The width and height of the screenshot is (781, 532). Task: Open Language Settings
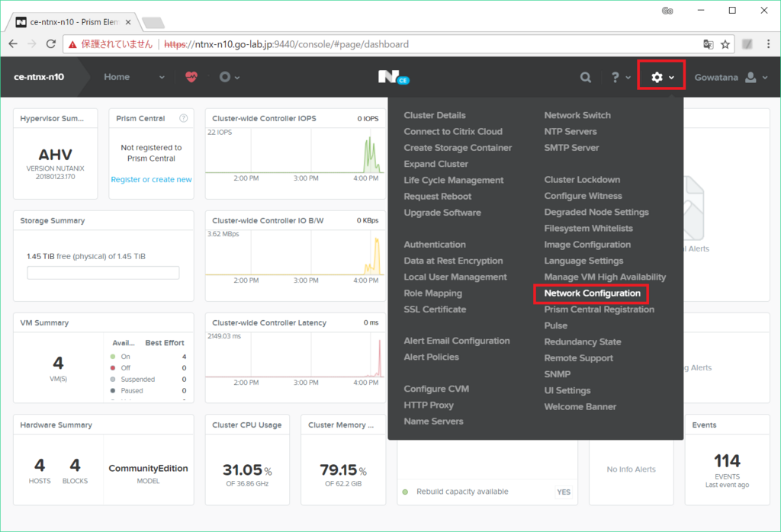click(x=583, y=261)
